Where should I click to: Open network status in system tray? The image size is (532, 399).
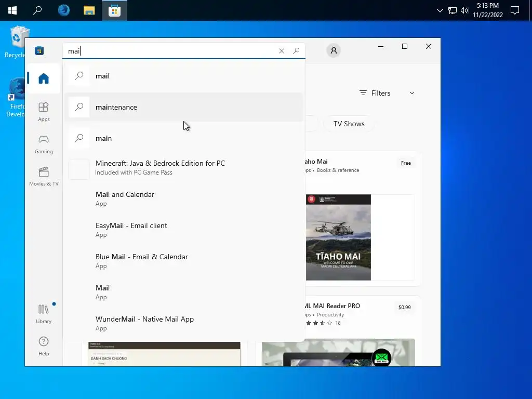[x=453, y=10]
